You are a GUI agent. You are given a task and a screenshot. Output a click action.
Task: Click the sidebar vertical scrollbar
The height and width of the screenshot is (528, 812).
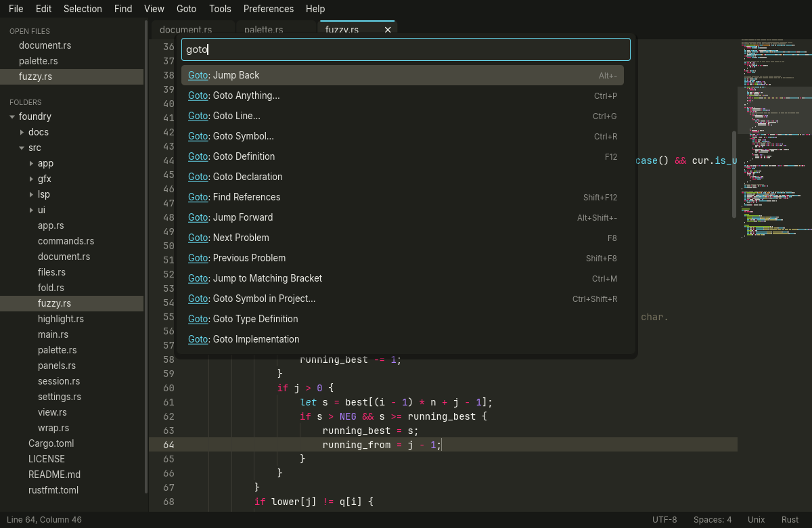(146, 257)
